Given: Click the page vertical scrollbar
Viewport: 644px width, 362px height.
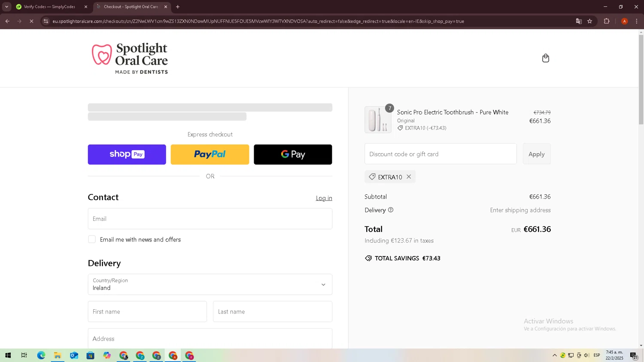Looking at the screenshot, I should click(641, 79).
